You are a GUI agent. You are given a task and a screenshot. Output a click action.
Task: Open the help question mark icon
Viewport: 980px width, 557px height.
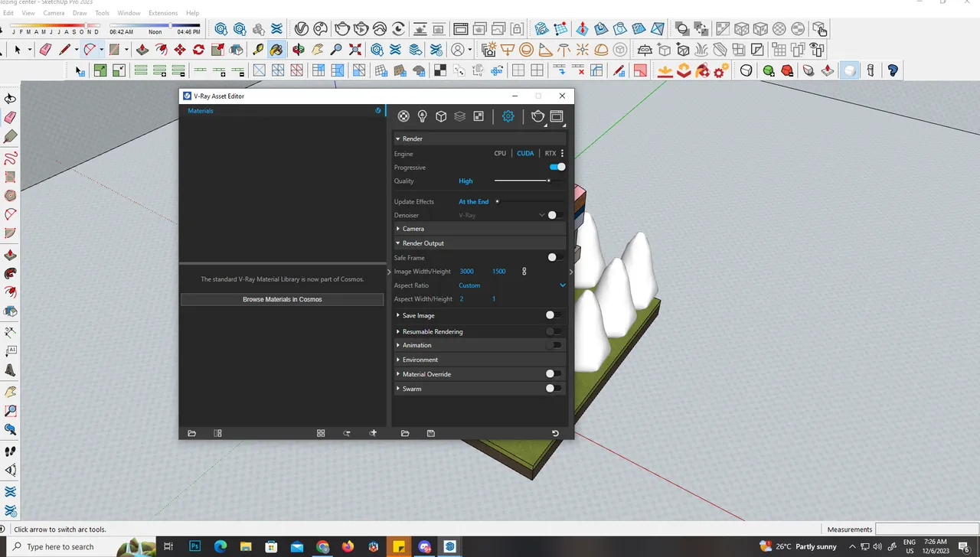[893, 70]
